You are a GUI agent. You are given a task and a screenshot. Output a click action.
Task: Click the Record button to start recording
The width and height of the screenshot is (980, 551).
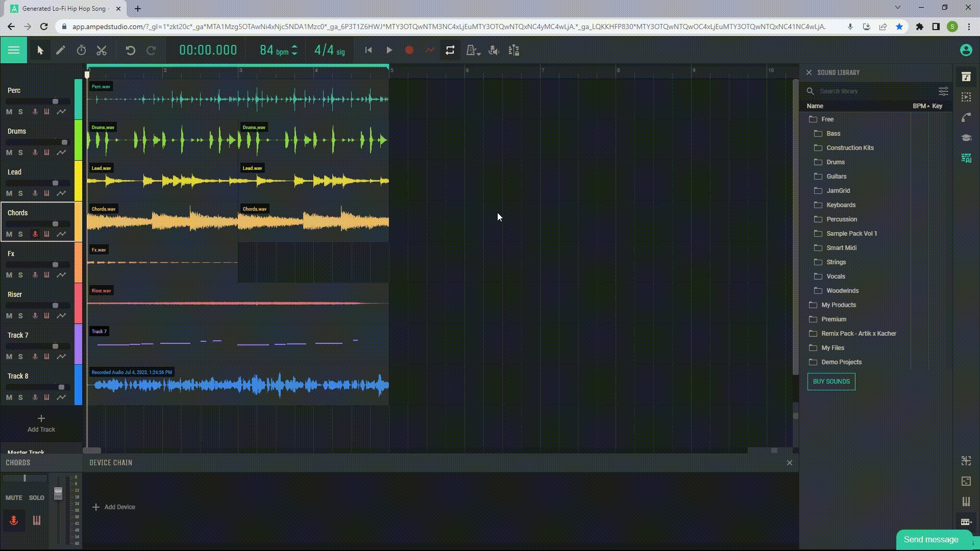409,50
